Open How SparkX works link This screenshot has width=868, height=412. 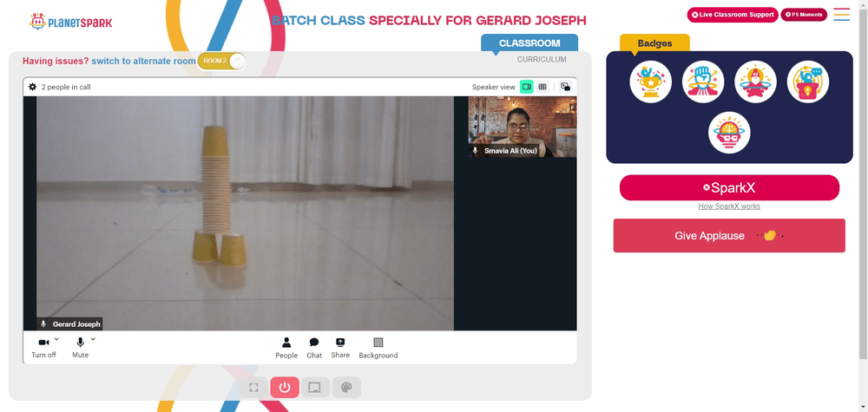tap(729, 206)
